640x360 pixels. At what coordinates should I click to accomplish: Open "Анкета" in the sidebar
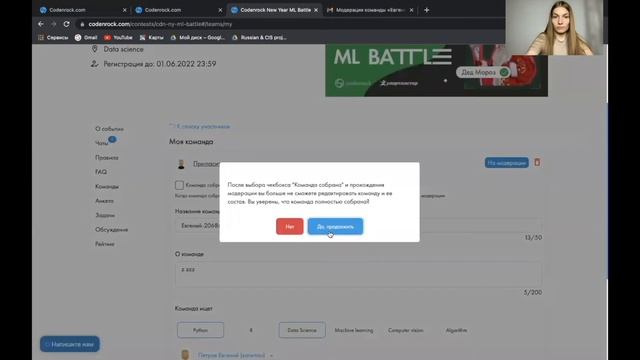[x=104, y=201]
